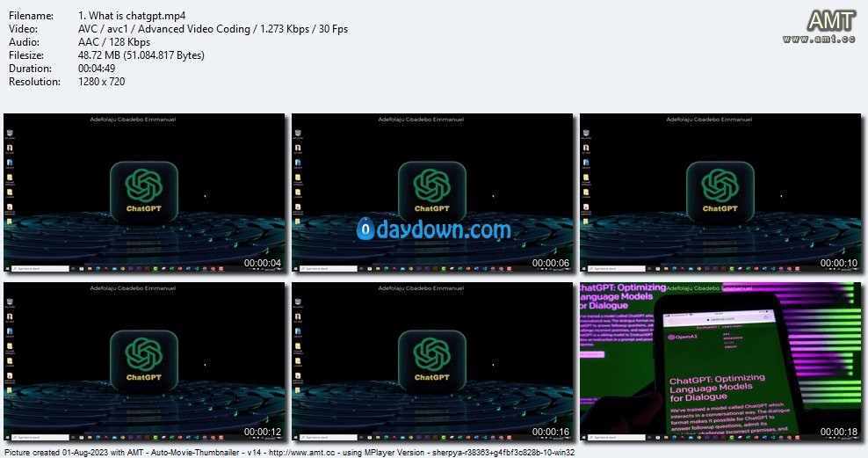The height and width of the screenshot is (458, 868).
Task: Click the resolution value '1280 x 720'
Action: pyautogui.click(x=101, y=82)
